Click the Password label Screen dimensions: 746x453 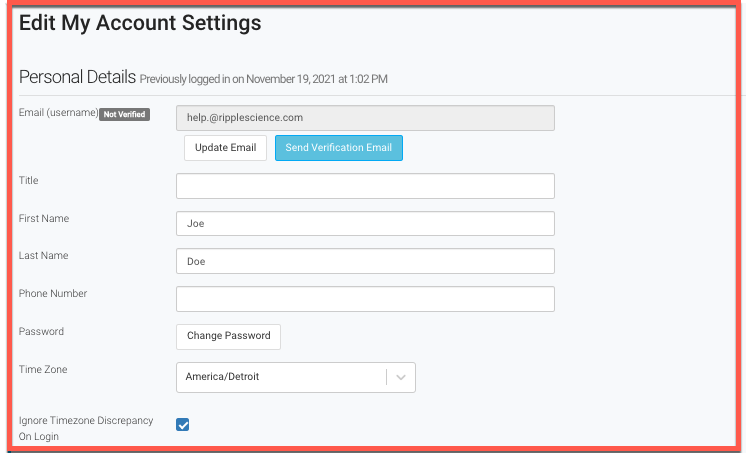pos(41,331)
